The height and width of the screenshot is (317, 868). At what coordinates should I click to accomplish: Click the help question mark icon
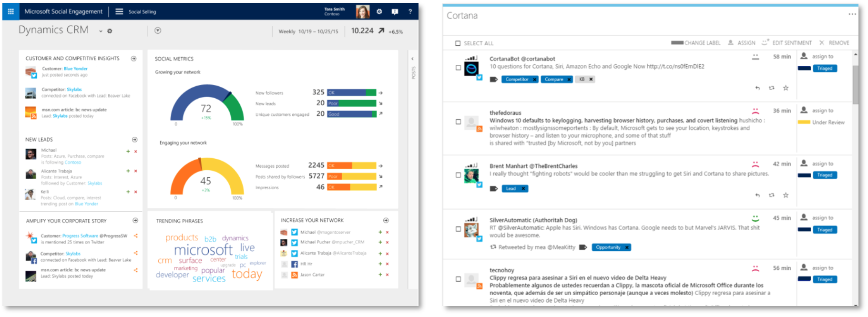coord(410,11)
